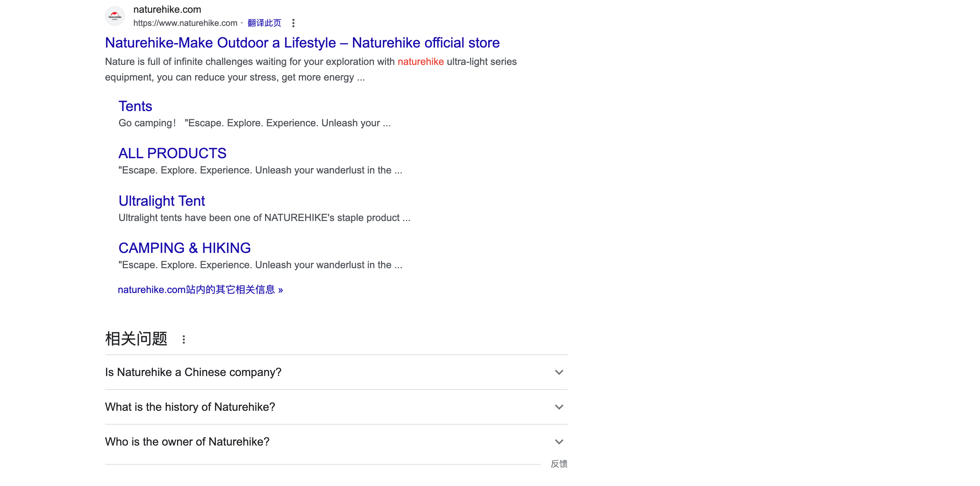Click the red 'naturehike' highlighted word in snippet
980x486 pixels.
pos(421,62)
